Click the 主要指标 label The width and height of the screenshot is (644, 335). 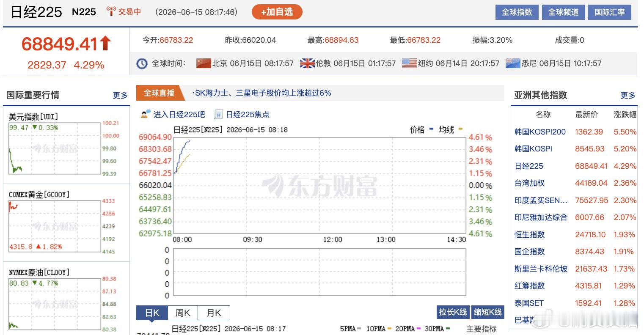482,329
